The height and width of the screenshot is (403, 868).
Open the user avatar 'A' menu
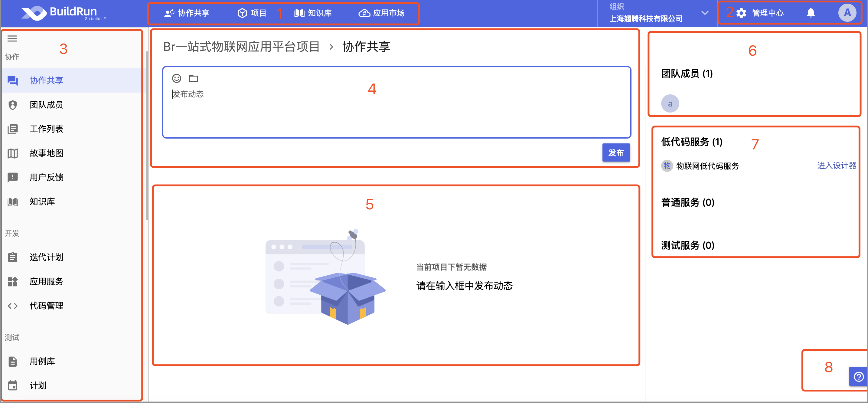(847, 13)
